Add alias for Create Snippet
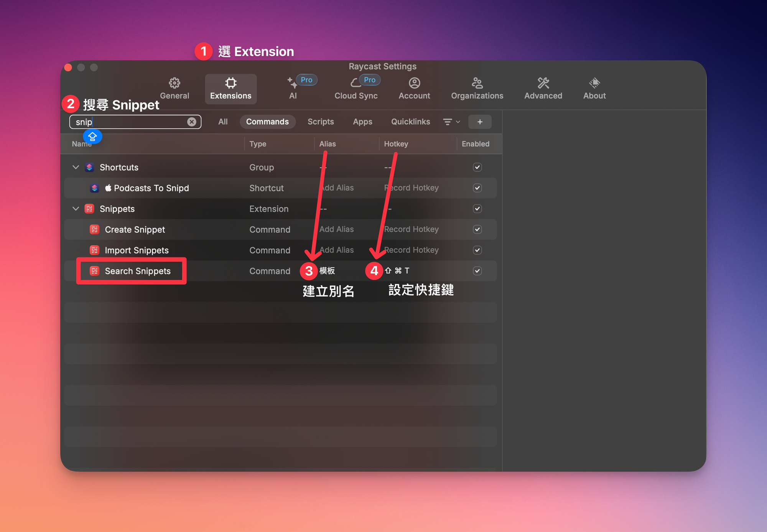The width and height of the screenshot is (767, 532). 336,229
